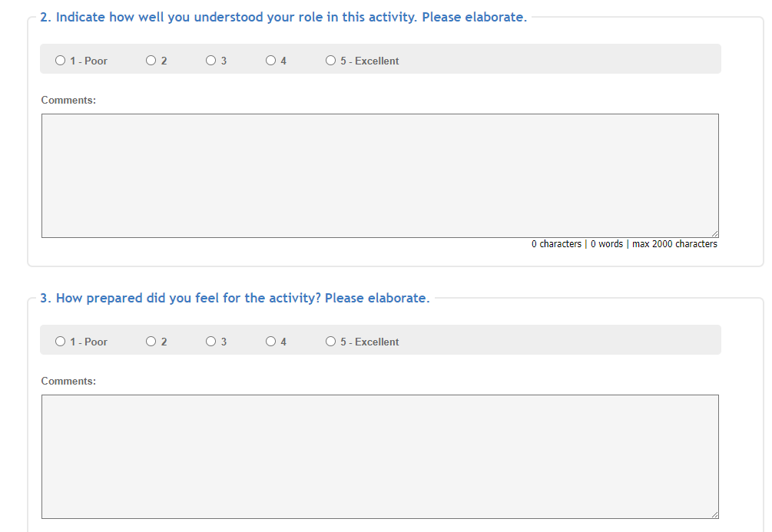Click resize corner of question 3 comments box
Image resolution: width=772 pixels, height=532 pixels.
click(715, 514)
